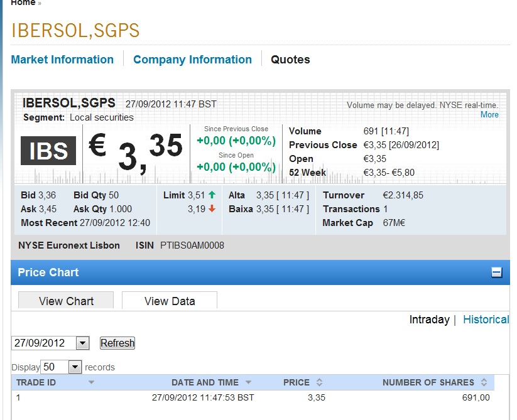This screenshot has width=517, height=420.
Task: Select the Quotes tab
Action: [290, 60]
